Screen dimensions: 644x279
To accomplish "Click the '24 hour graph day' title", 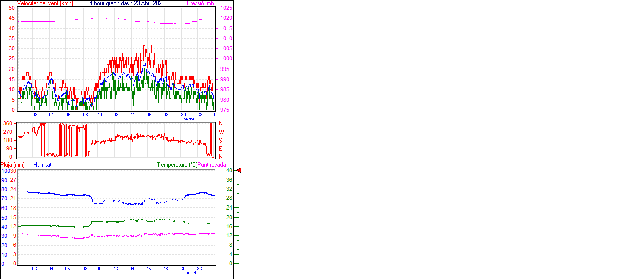I will click(125, 3).
